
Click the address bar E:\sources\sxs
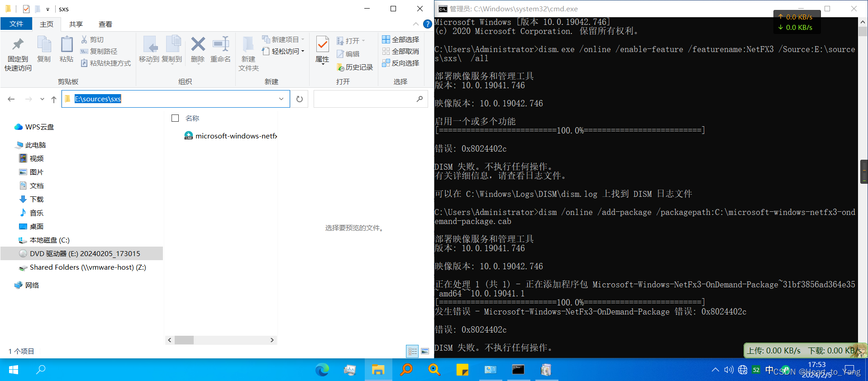176,99
